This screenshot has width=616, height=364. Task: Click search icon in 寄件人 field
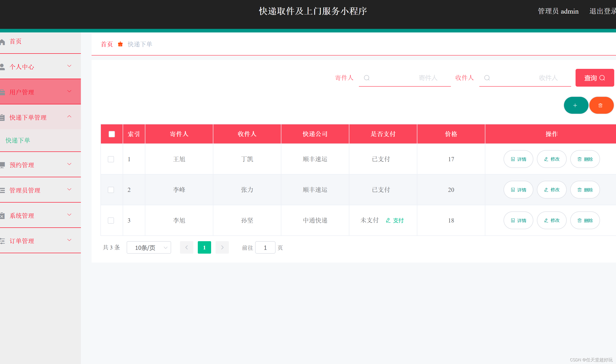pos(366,78)
